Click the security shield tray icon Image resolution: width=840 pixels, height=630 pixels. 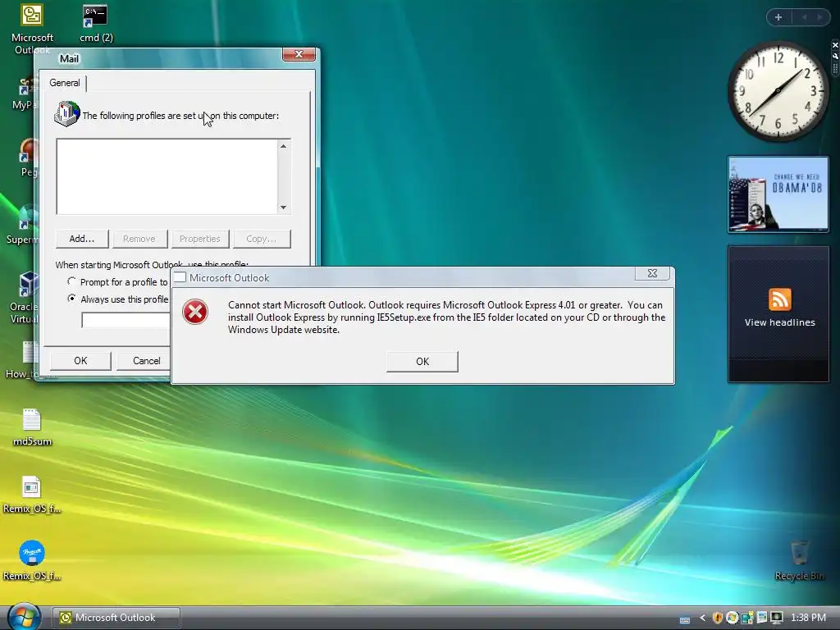pyautogui.click(x=717, y=618)
